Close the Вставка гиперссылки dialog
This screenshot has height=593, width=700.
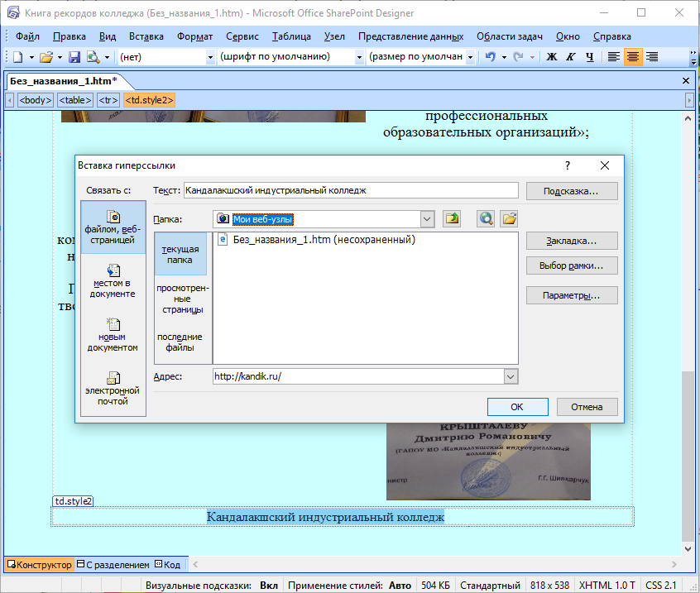[x=605, y=165]
